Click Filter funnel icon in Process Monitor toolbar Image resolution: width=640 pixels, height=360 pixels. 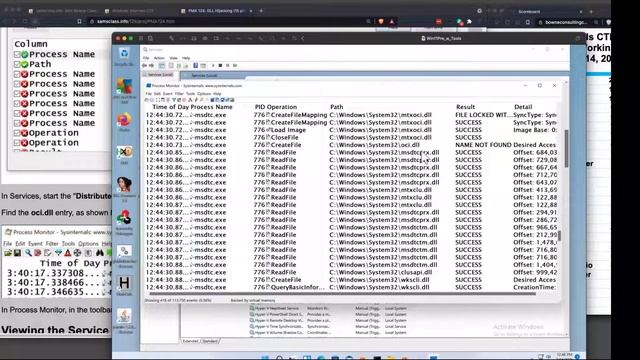[174, 100]
